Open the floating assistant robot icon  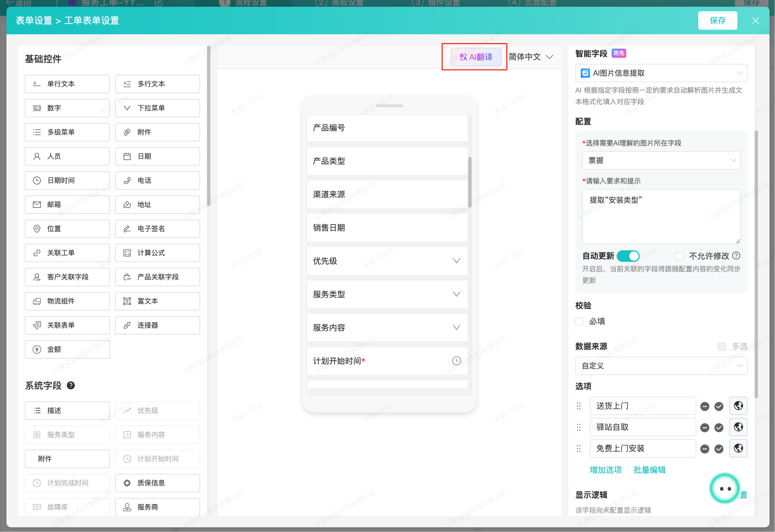point(724,489)
